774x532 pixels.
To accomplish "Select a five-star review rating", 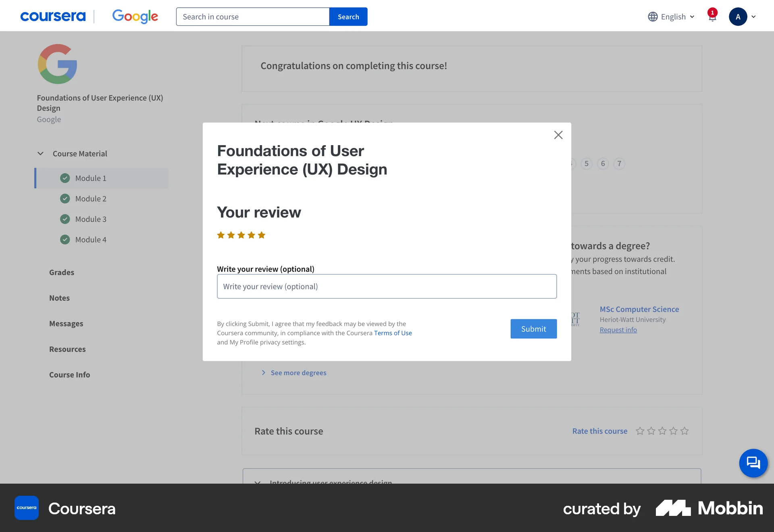I will tap(262, 235).
